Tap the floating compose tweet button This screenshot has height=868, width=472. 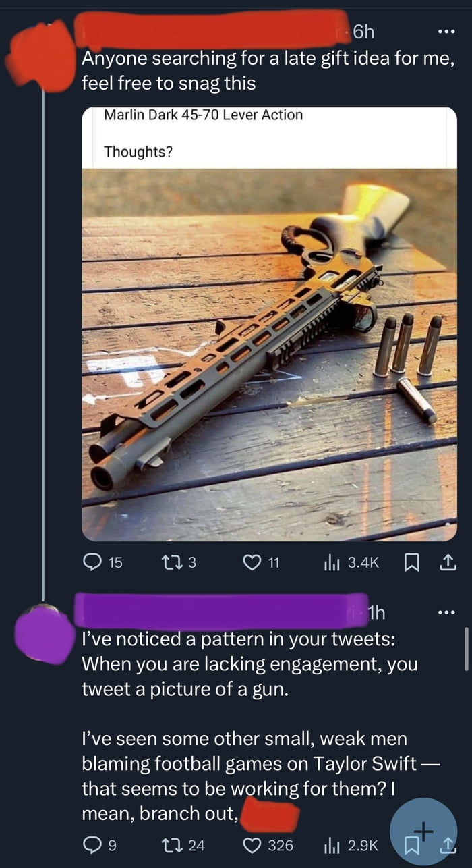point(423,832)
